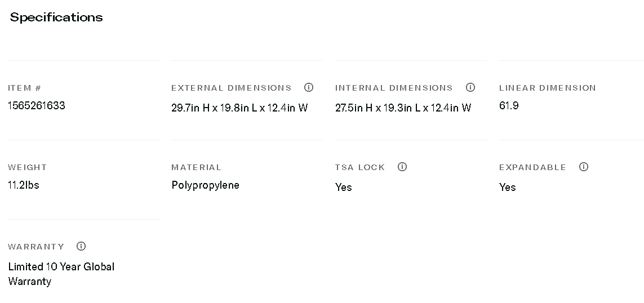Click the WEIGHT label
644x303 pixels.
tap(28, 167)
